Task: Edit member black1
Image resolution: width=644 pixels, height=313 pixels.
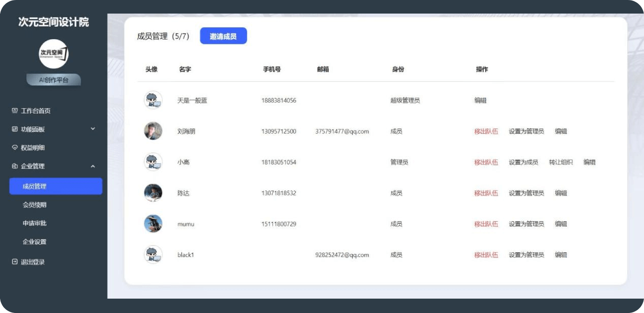Action: point(561,255)
